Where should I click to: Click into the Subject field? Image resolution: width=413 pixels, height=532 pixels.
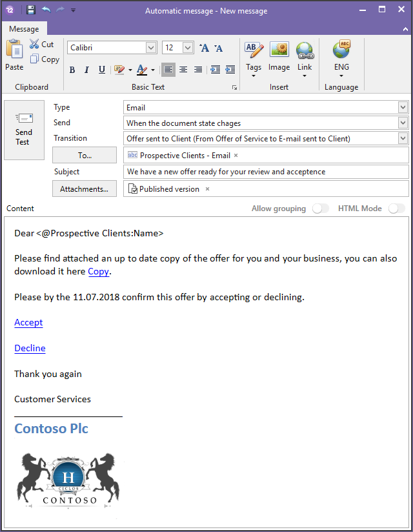(266, 172)
